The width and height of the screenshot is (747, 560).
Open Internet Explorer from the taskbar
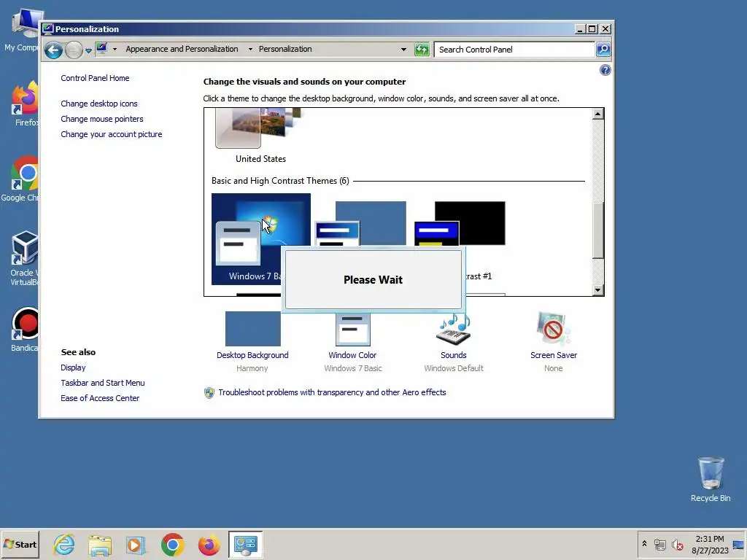[x=64, y=544]
